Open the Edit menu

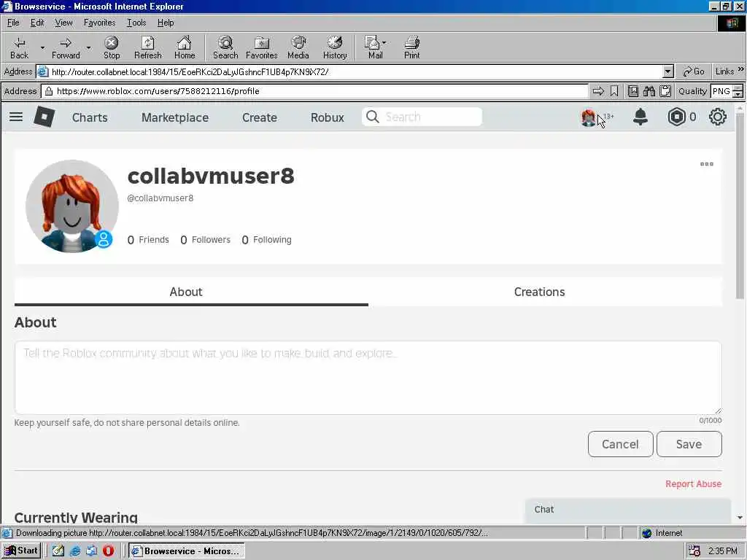click(37, 23)
